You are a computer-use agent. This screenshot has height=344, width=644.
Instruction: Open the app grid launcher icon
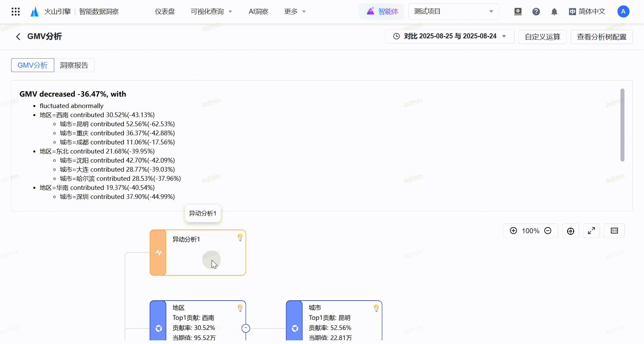[x=15, y=12]
